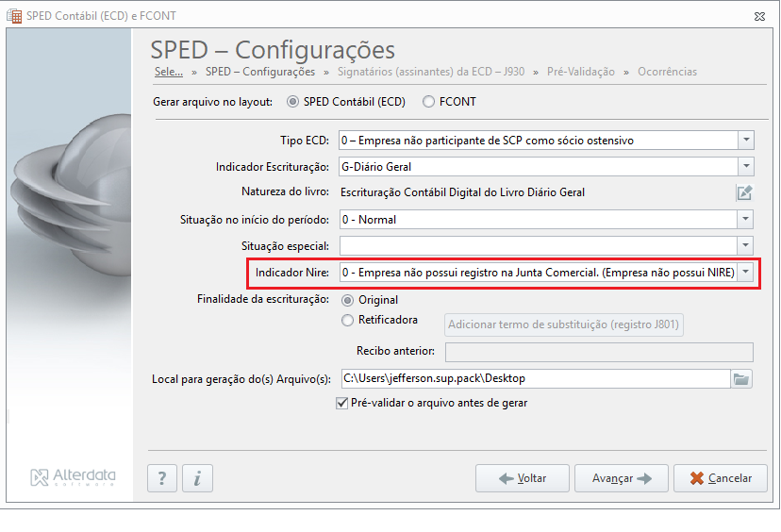Open the Tipo ECD dropdown arrow
This screenshot has height=532, width=781.
tap(746, 140)
